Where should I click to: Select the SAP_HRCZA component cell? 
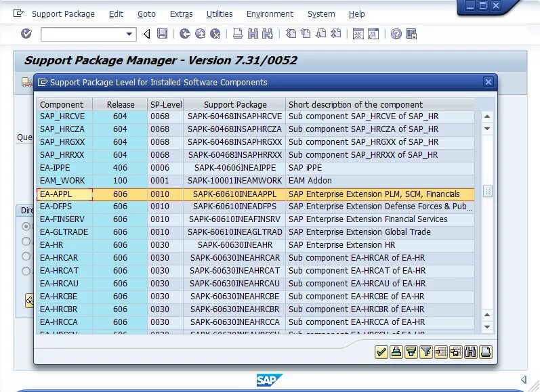[64, 129]
